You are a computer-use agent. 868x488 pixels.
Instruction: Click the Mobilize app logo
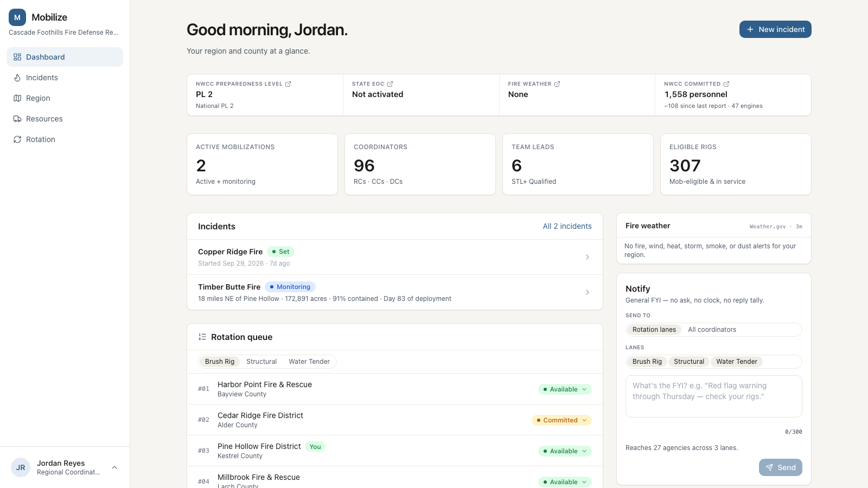tap(17, 17)
